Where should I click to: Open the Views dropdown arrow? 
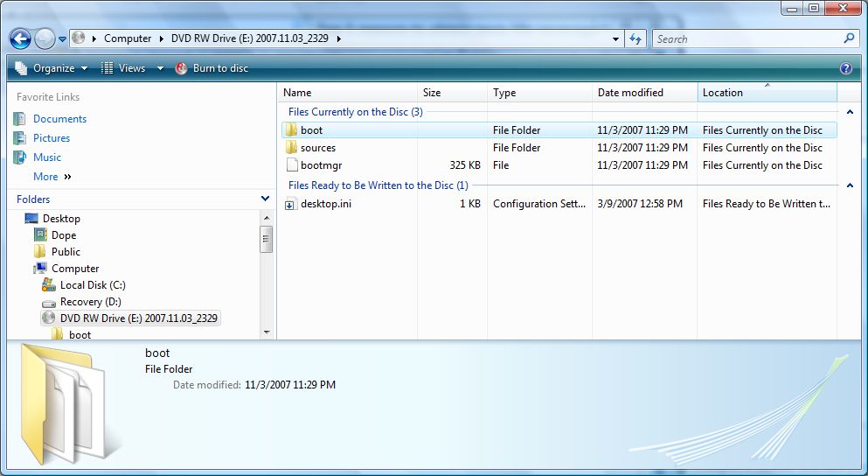click(160, 68)
